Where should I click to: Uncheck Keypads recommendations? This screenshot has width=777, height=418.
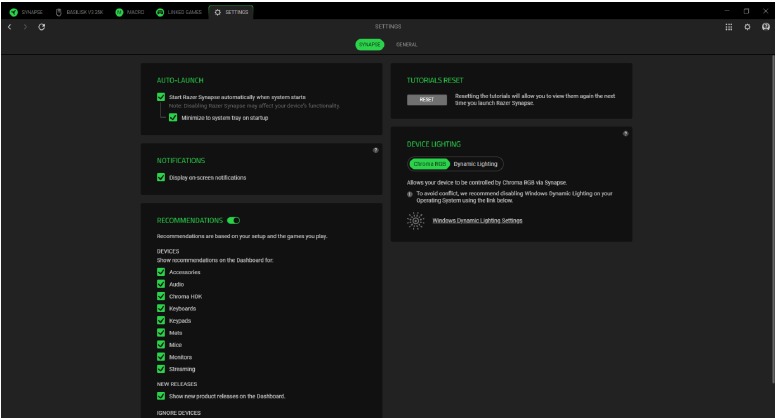[x=161, y=320]
